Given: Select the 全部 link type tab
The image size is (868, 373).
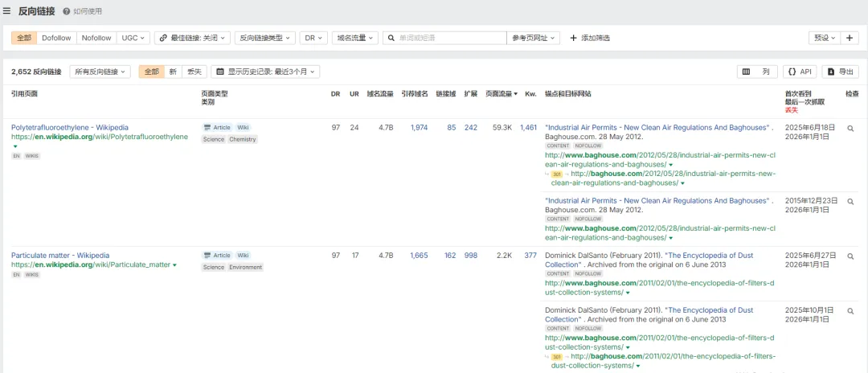Looking at the screenshot, I should [24, 38].
